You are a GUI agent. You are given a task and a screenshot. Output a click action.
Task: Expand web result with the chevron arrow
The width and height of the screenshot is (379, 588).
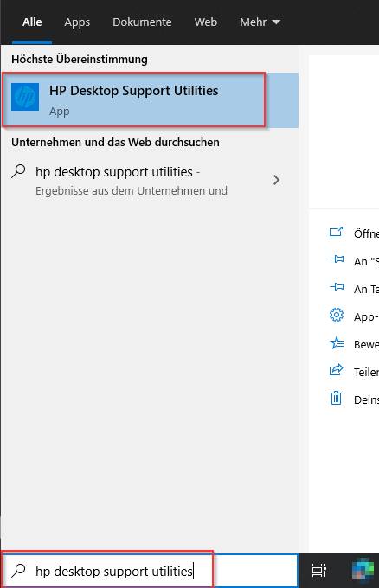coord(277,180)
